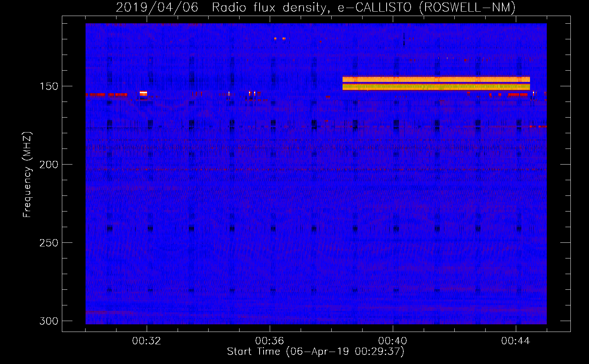Click the 00:44 time tick label
This screenshot has width=589, height=364.
[x=516, y=341]
